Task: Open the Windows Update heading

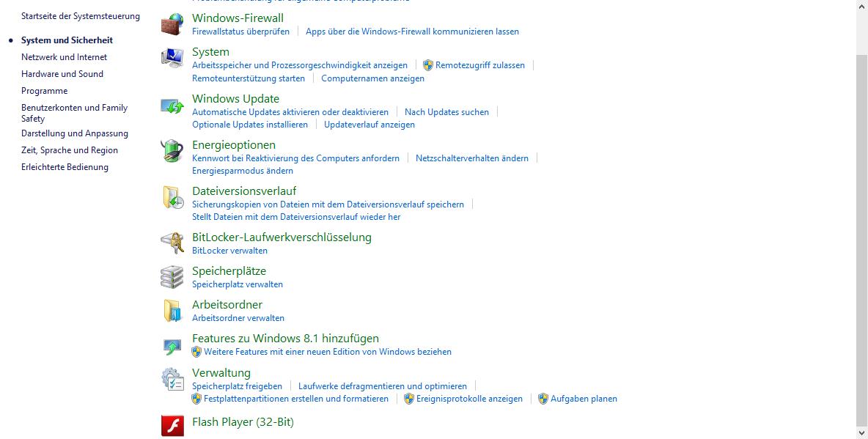Action: [x=236, y=99]
